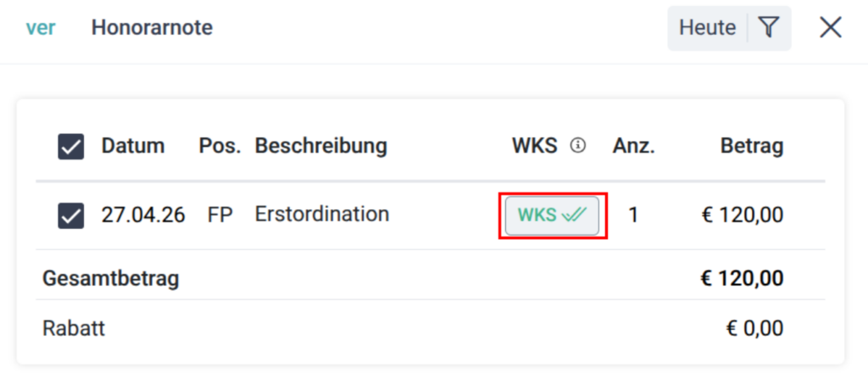This screenshot has width=868, height=373.
Task: Open the Heute date filter
Action: 707,28
